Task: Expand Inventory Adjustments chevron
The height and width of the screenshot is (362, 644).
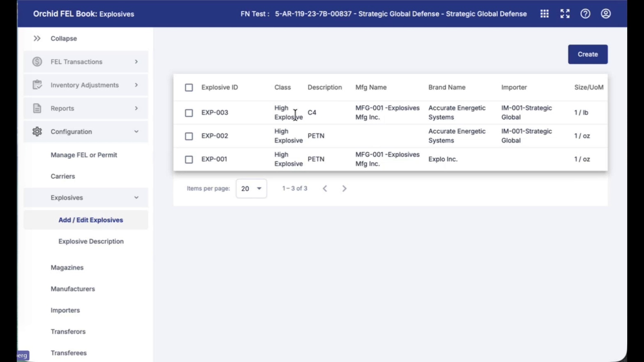Action: 136,85
